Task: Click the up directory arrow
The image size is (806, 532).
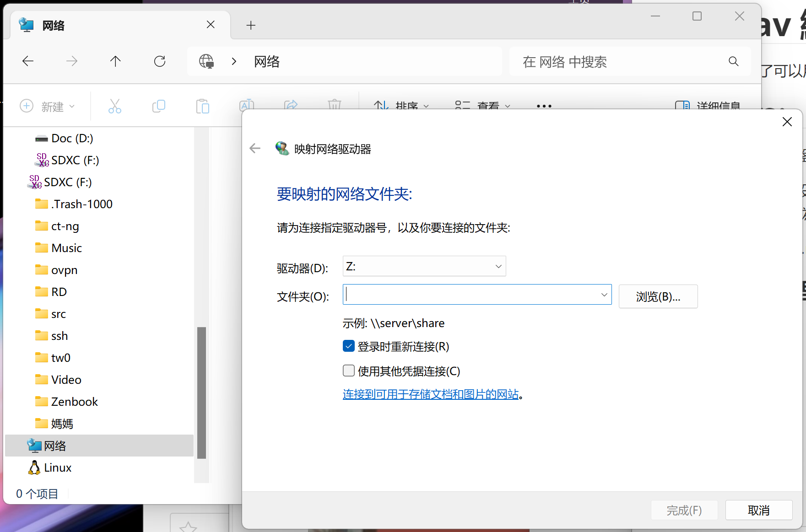Action: point(115,61)
